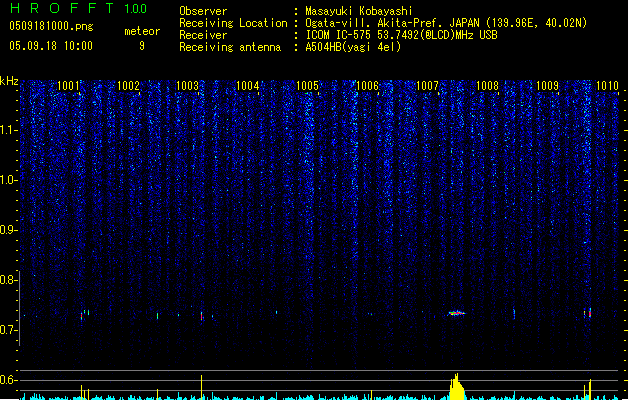
Task: Click the 1008 time marker
Action: (487, 86)
